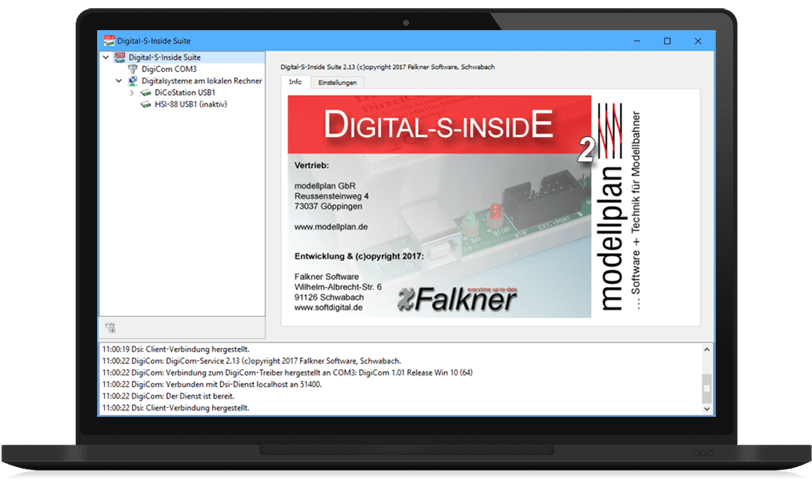Open the Einstellungen tab
This screenshot has width=812, height=480.
[337, 82]
